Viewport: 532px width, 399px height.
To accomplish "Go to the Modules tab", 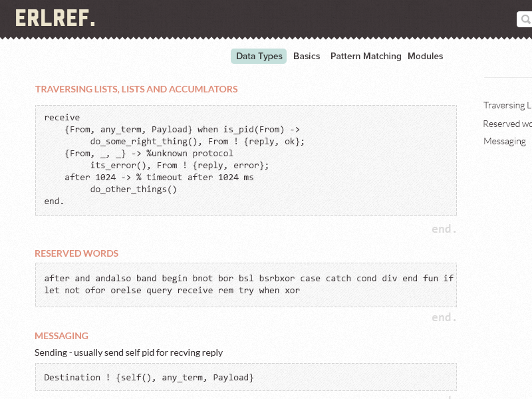I will tap(425, 57).
